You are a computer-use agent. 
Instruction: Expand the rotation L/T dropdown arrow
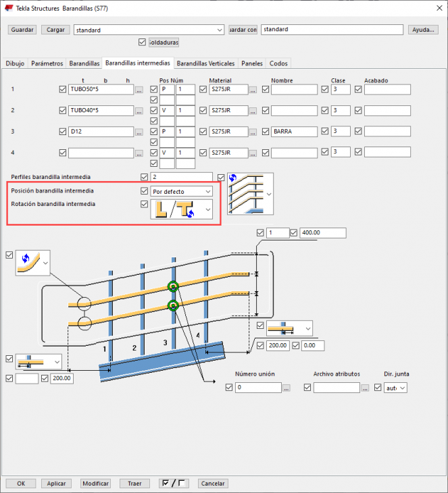click(207, 209)
